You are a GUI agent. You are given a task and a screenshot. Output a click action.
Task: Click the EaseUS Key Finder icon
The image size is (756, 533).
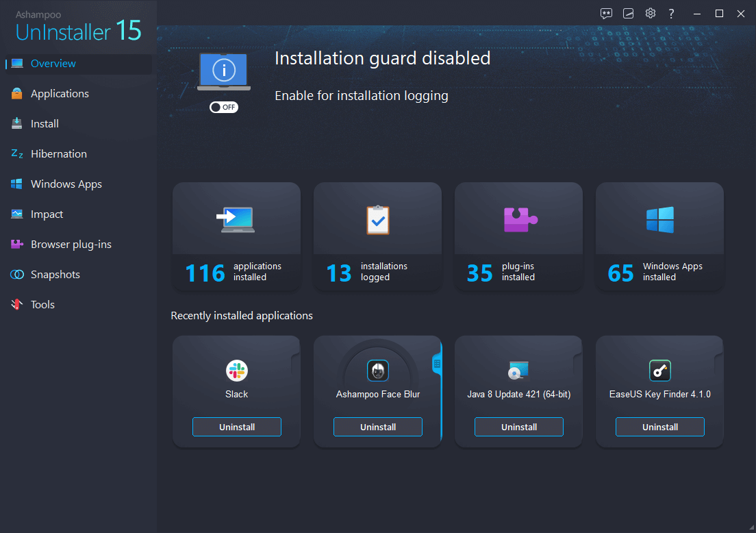(659, 370)
